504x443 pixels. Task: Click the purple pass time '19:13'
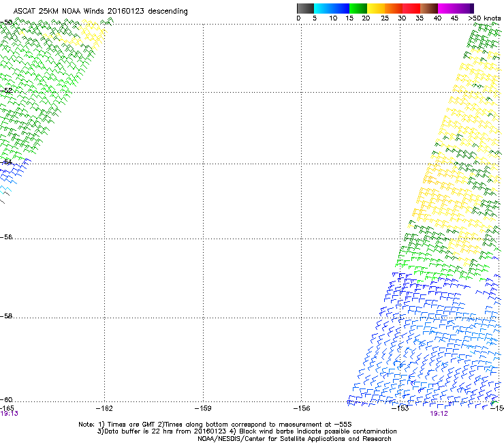click(9, 414)
